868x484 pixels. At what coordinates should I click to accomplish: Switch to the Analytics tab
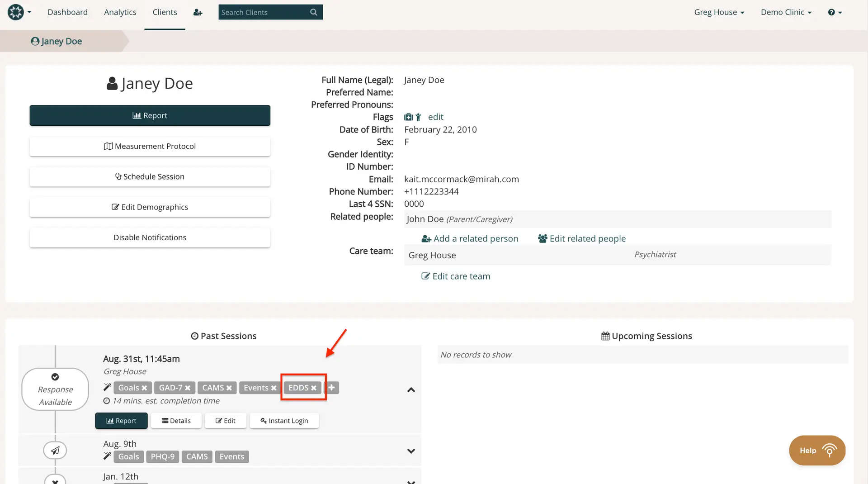[119, 12]
